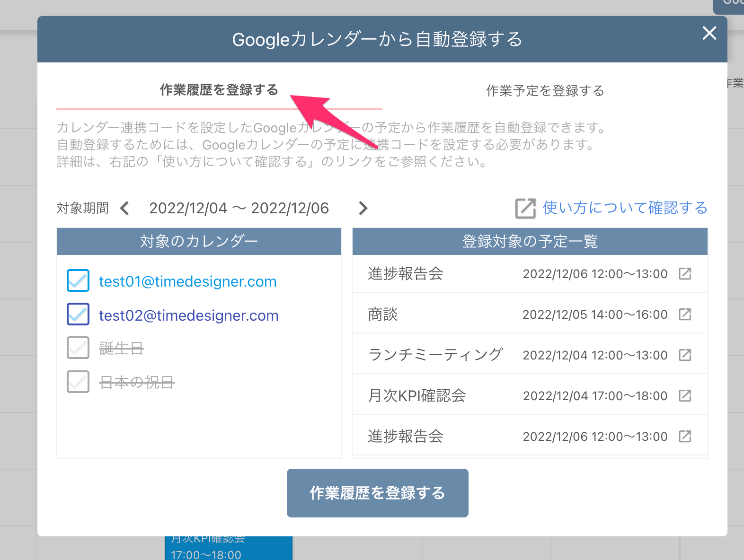Switch to 作業予定を登録する tab
This screenshot has height=560, width=744.
[x=545, y=90]
